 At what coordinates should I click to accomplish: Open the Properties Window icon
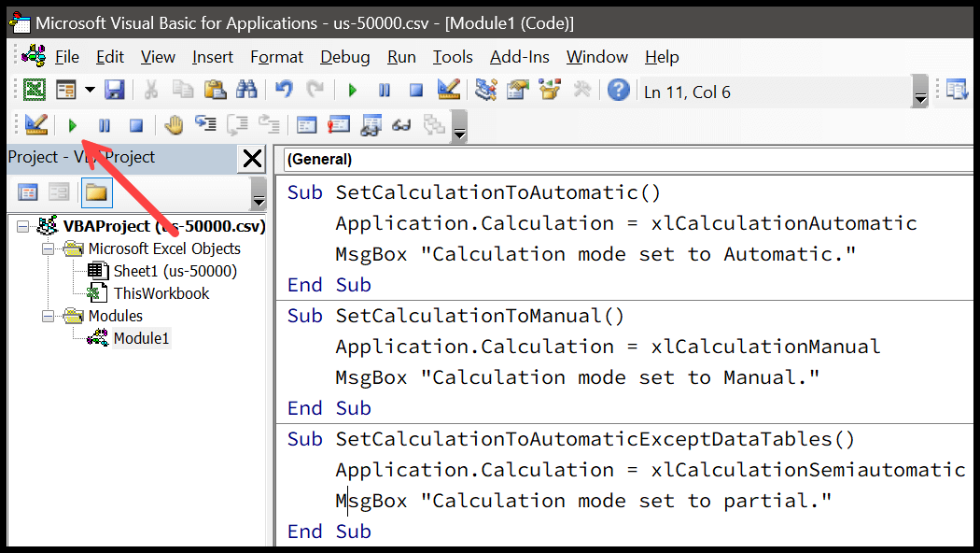click(x=517, y=90)
